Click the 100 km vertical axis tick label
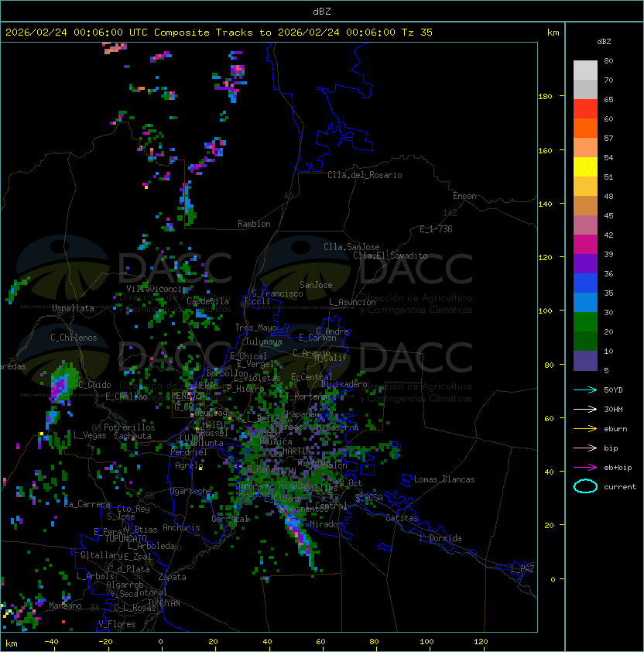This screenshot has width=644, height=652. [545, 311]
